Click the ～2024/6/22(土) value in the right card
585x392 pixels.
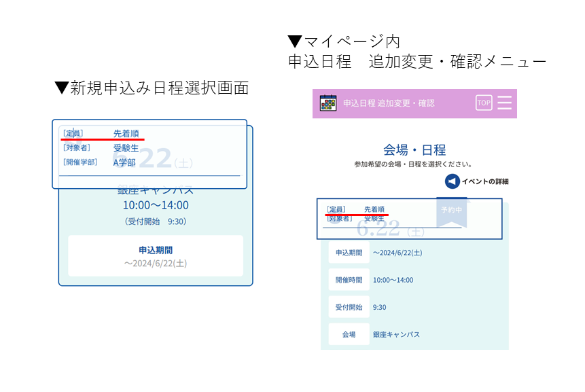point(397,253)
